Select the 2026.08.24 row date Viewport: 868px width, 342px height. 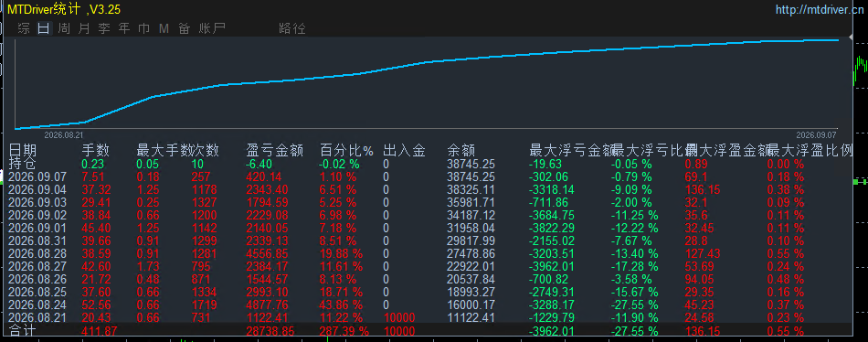[x=38, y=305]
